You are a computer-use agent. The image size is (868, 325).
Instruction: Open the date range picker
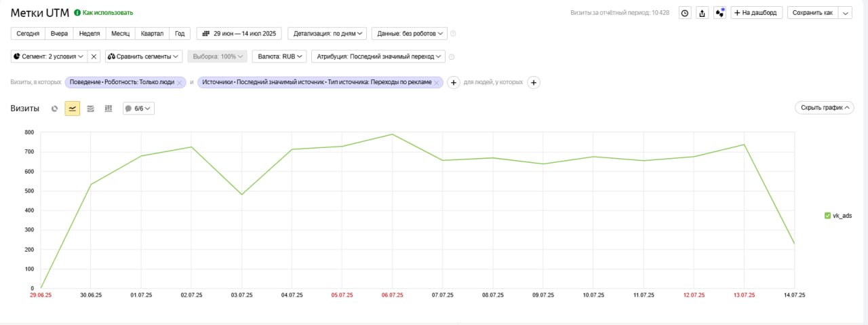click(240, 33)
